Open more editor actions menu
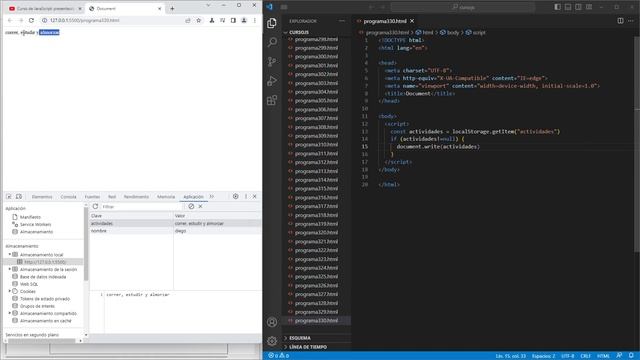The height and width of the screenshot is (360, 640). pyautogui.click(x=631, y=21)
